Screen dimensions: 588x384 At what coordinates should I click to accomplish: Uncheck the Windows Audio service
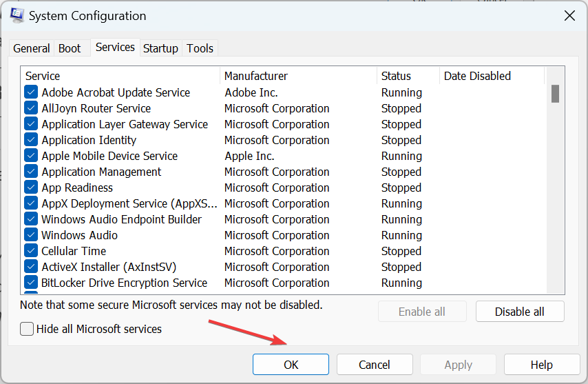pos(31,234)
